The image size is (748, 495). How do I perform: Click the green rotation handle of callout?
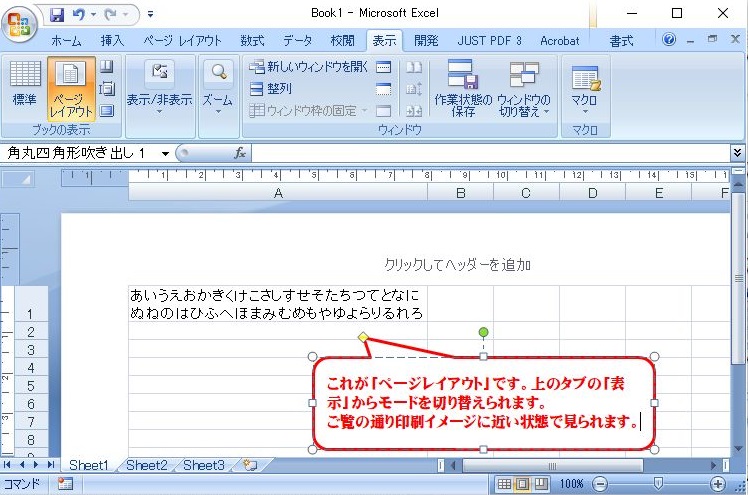pos(483,332)
